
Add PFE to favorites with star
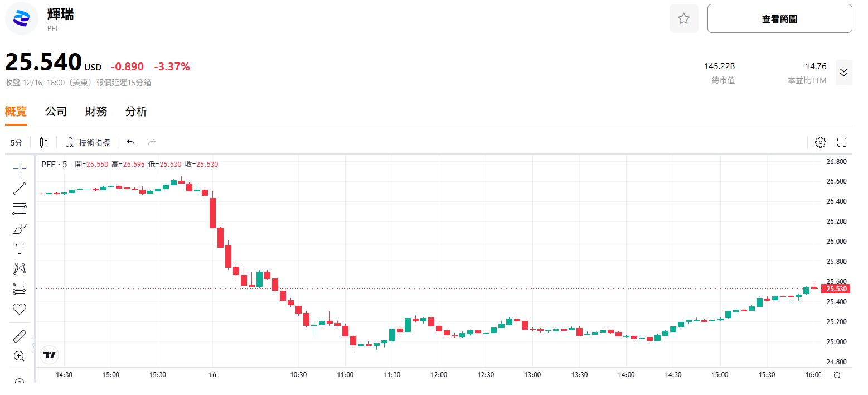click(683, 19)
